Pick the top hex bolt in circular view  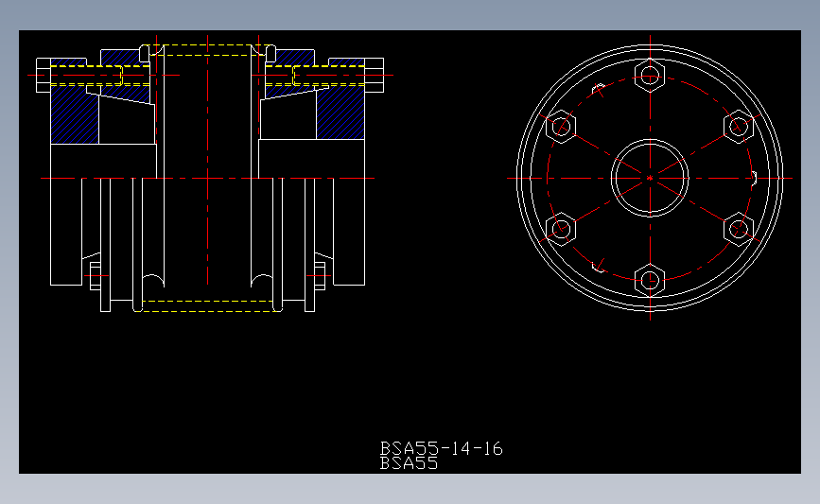[x=650, y=77]
